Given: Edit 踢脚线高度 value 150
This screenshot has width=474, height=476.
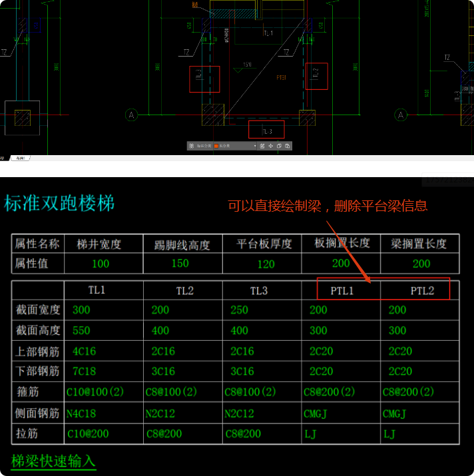Looking at the screenshot, I should 180,263.
